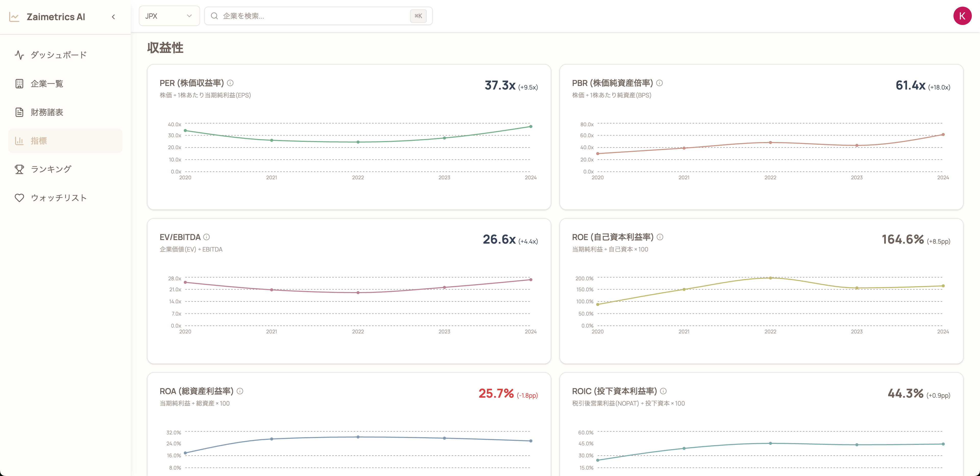Click the PBR info icon
980x476 pixels.
[659, 83]
